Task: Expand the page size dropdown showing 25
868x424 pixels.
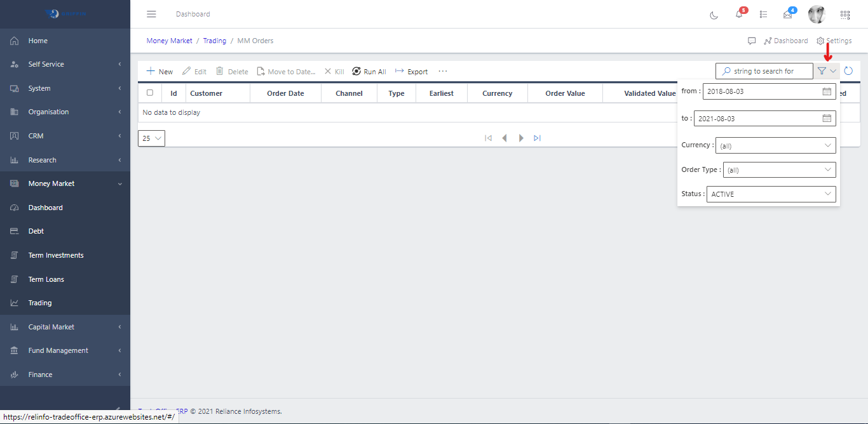Action: (x=151, y=138)
